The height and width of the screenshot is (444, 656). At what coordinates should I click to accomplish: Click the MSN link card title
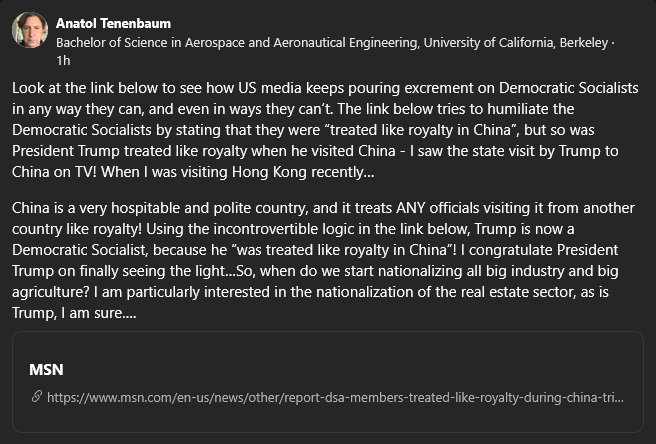tap(46, 370)
